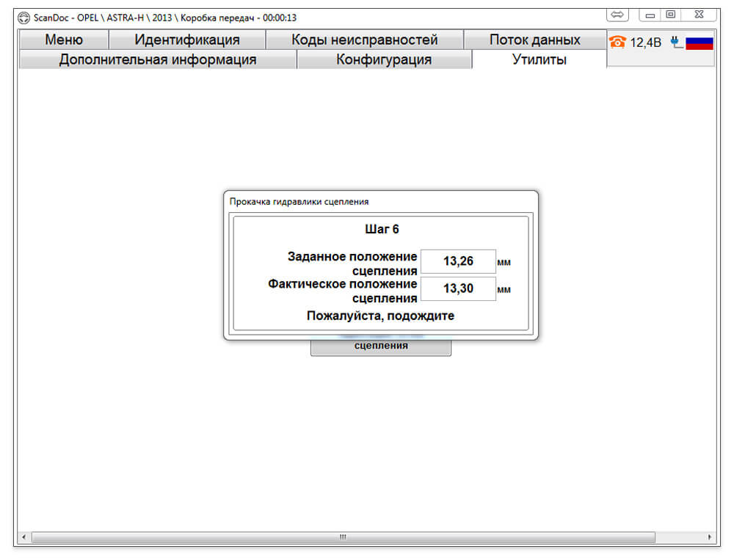
Task: Click the 12,4В battery voltage indicator
Action: tap(645, 43)
